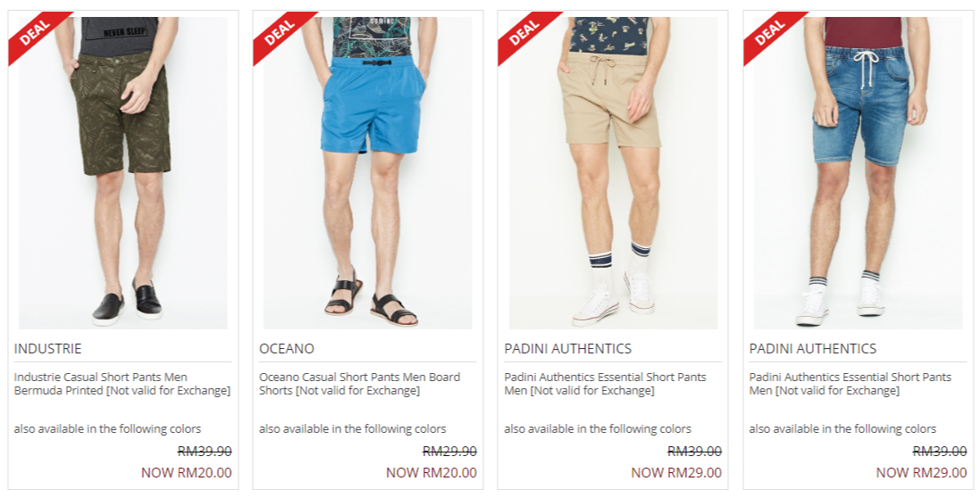Click the DEAL ribbon on Oceano shorts
980x498 pixels.
point(280,34)
